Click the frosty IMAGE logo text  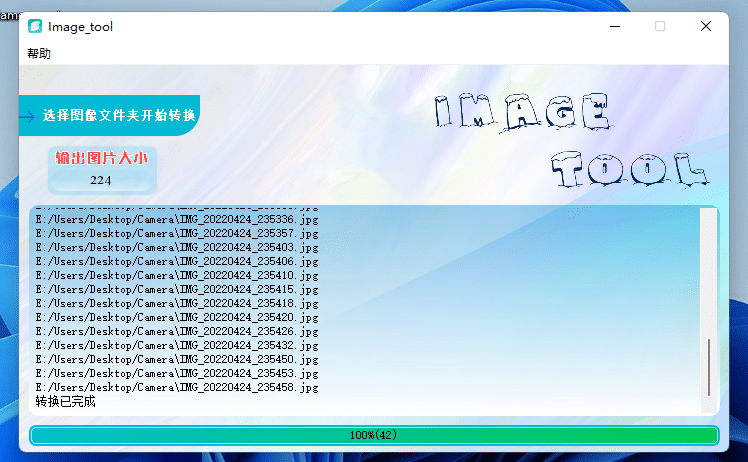click(522, 113)
